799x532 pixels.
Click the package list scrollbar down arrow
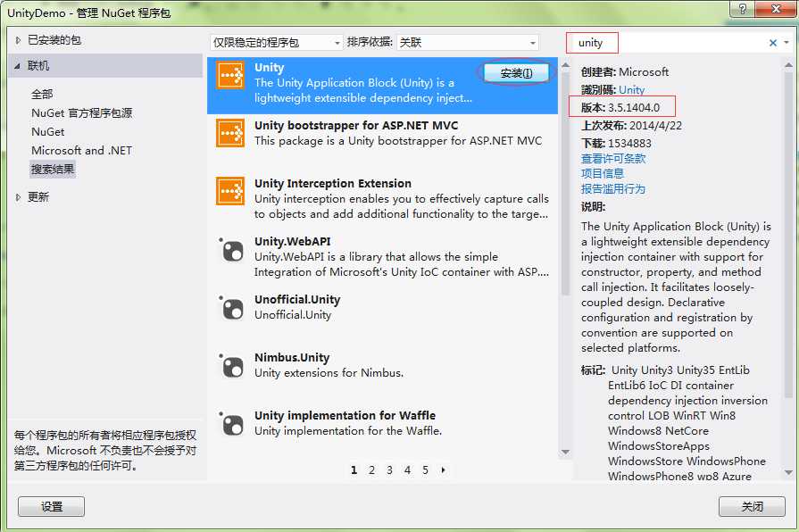(x=565, y=452)
